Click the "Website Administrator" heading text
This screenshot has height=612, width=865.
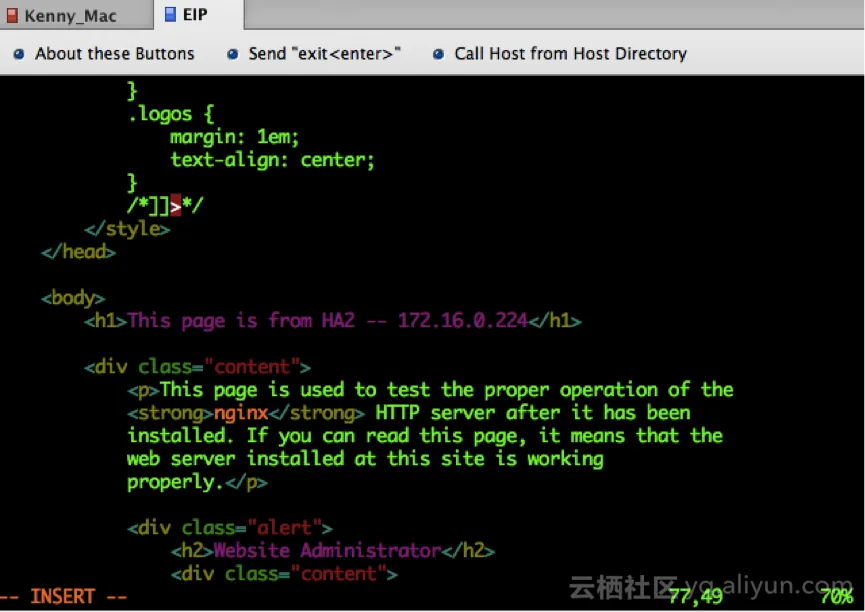click(327, 551)
